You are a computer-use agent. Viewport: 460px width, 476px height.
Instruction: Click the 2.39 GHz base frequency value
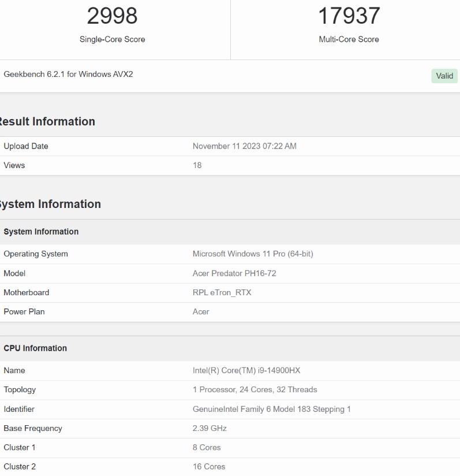pos(210,428)
